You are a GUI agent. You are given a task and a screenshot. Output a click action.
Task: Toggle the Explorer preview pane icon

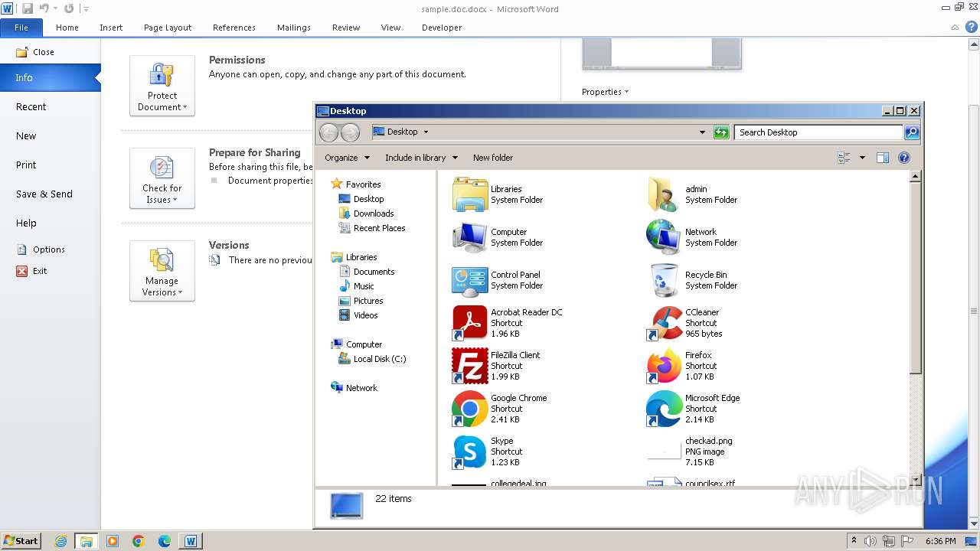coord(882,158)
